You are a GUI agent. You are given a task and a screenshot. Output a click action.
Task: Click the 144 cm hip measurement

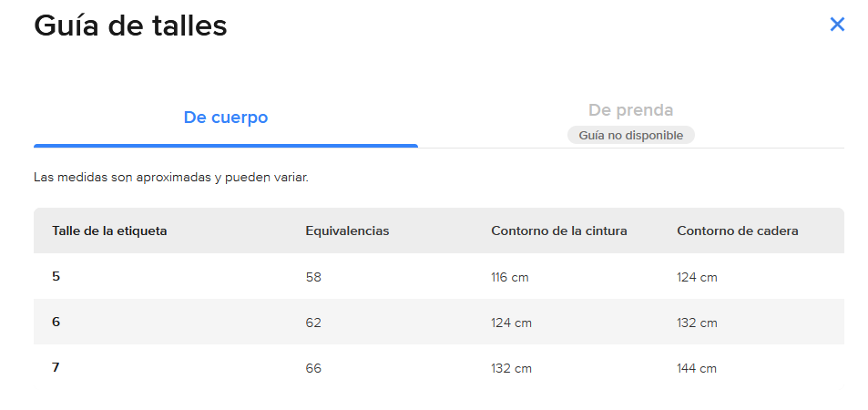click(697, 368)
